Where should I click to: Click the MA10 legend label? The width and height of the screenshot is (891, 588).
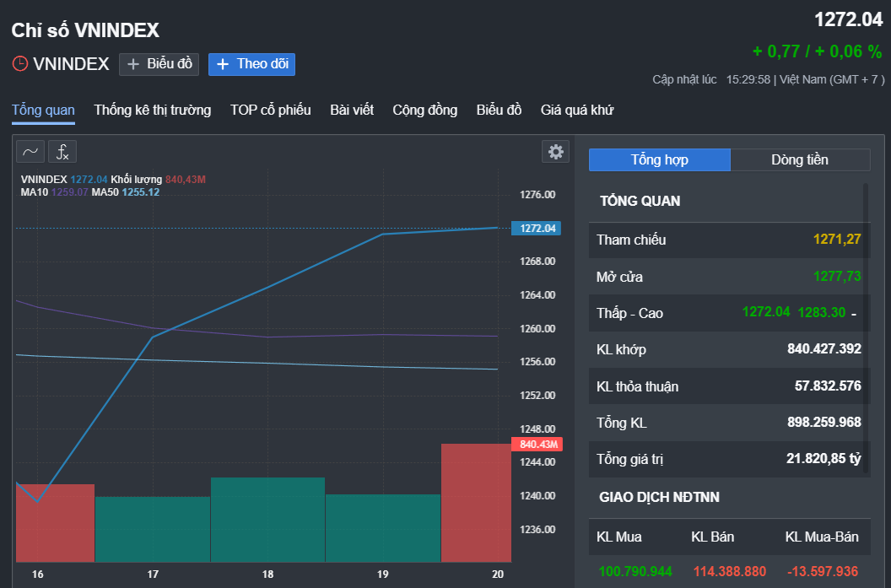pyautogui.click(x=35, y=192)
